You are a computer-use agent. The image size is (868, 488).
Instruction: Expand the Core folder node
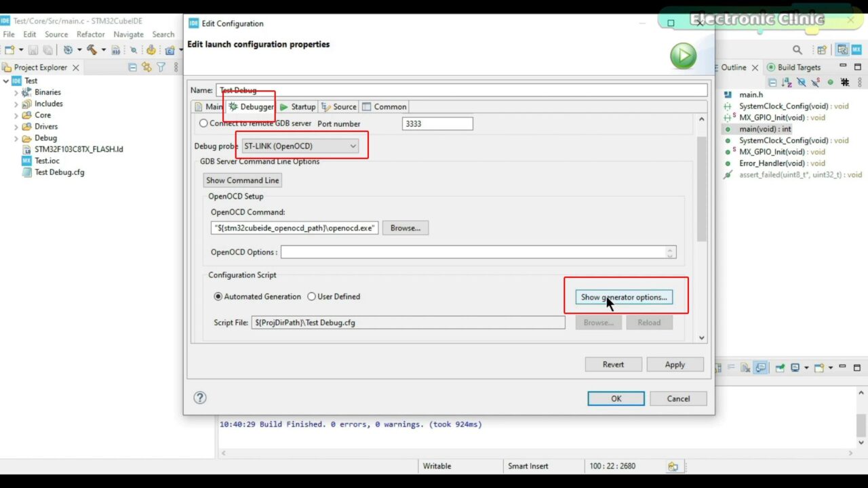(16, 115)
